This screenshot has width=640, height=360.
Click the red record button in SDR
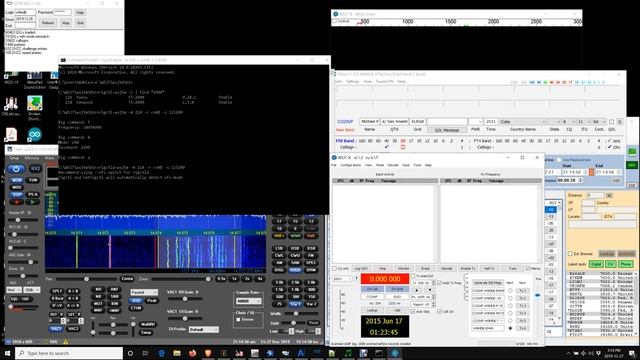tap(17, 202)
